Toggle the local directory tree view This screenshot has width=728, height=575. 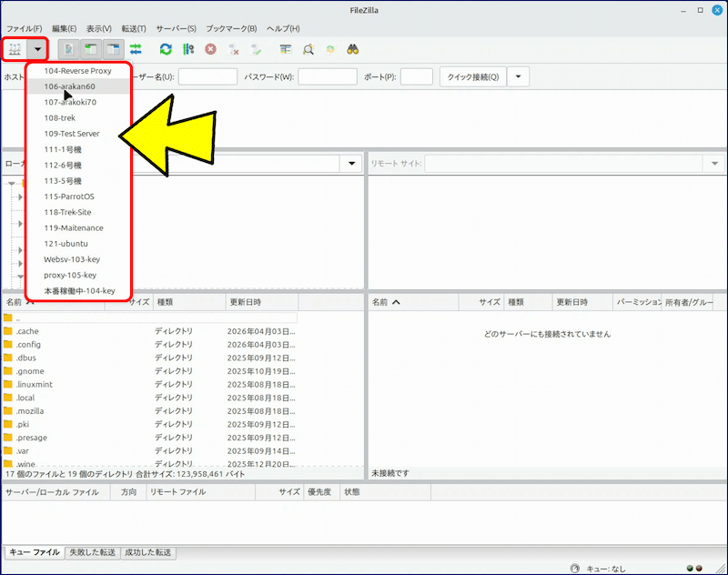[92, 50]
